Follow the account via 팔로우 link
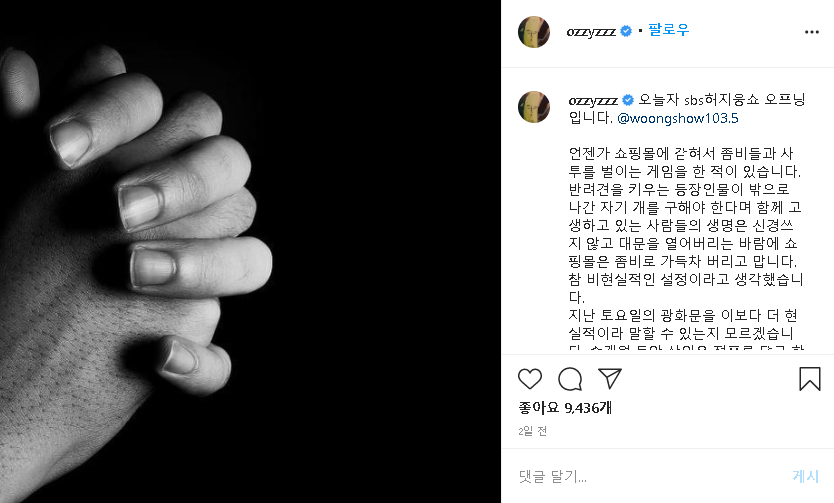 [669, 30]
